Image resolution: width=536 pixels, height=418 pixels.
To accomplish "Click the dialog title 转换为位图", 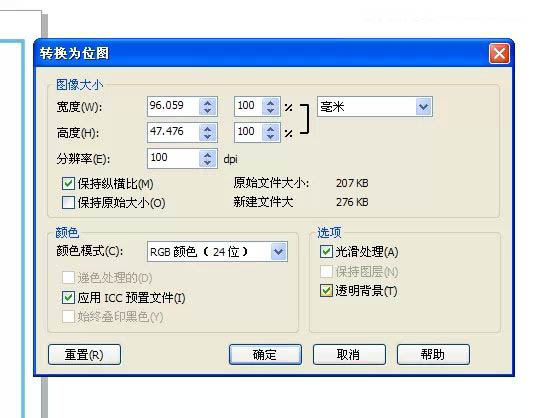I will (74, 54).
